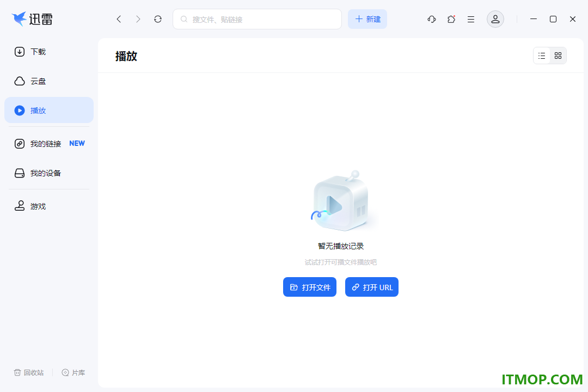Switch to grid view
This screenshot has width=588, height=392.
click(558, 56)
